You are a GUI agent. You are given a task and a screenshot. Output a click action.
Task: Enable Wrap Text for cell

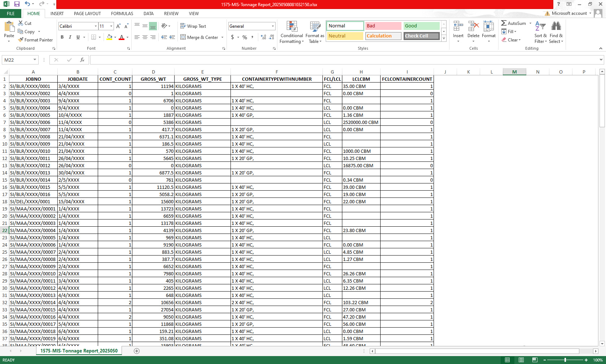(193, 26)
